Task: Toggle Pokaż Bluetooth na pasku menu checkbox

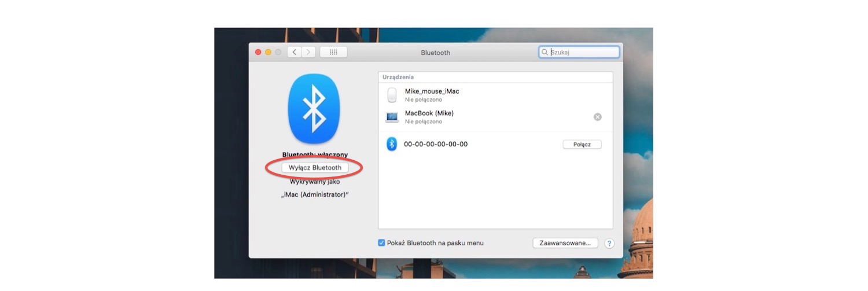Action: [x=381, y=243]
